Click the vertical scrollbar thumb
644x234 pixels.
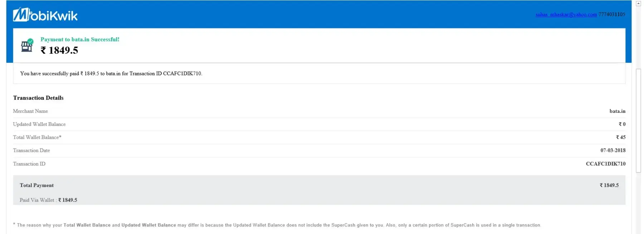(x=638, y=121)
